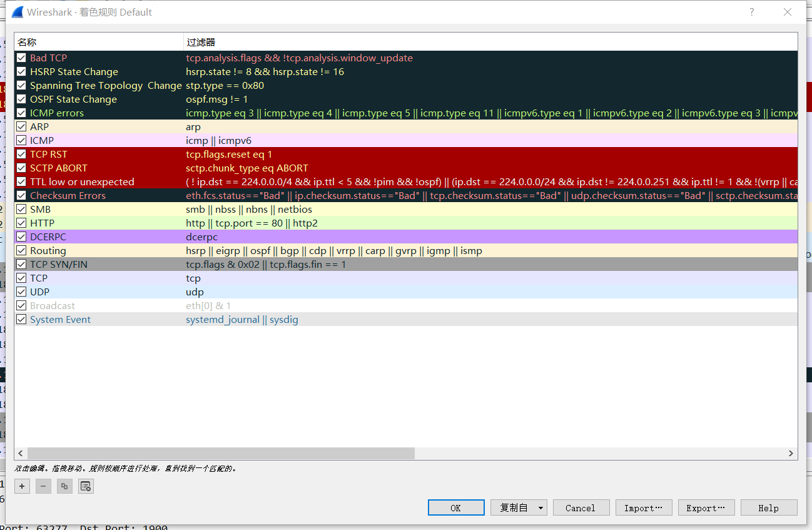Disable the Broadcast rule checkbox
Viewport: 812px width, 530px height.
click(21, 305)
